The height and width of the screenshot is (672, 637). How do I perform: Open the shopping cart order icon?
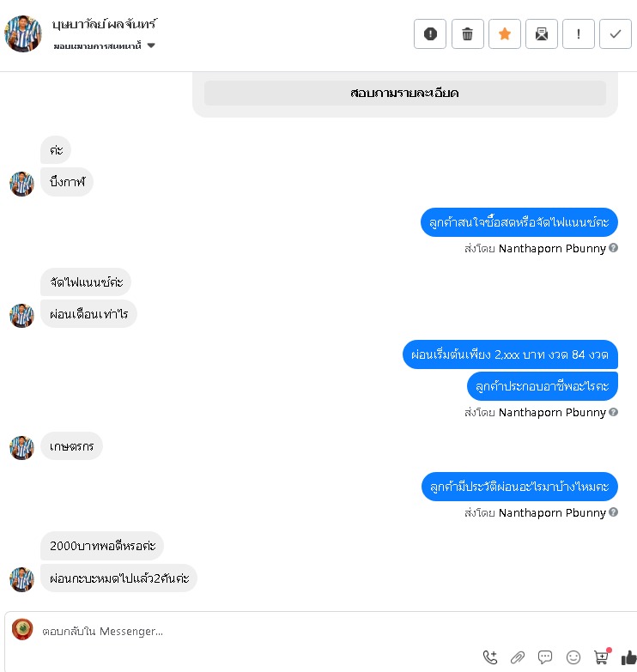(x=602, y=657)
